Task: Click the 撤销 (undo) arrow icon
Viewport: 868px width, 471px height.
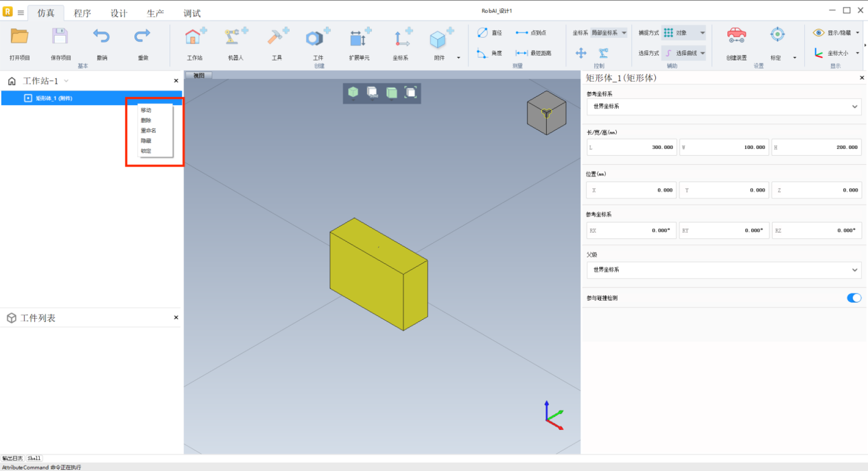Action: point(102,37)
